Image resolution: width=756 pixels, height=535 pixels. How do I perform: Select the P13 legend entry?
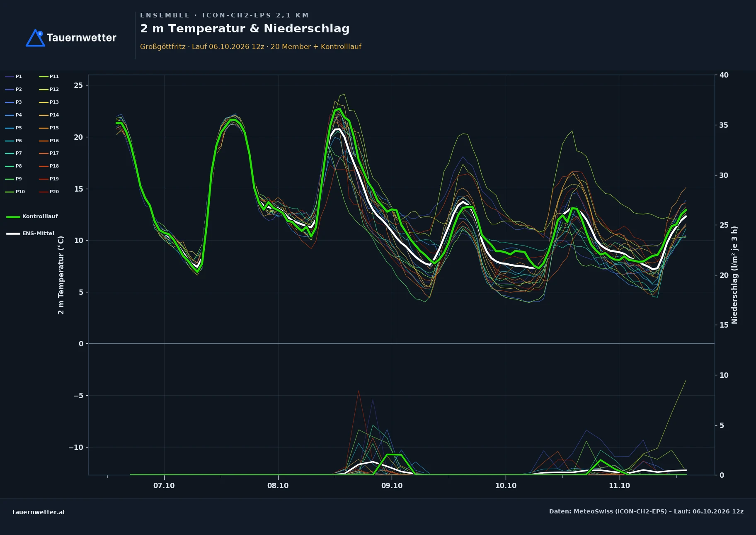[x=49, y=102]
